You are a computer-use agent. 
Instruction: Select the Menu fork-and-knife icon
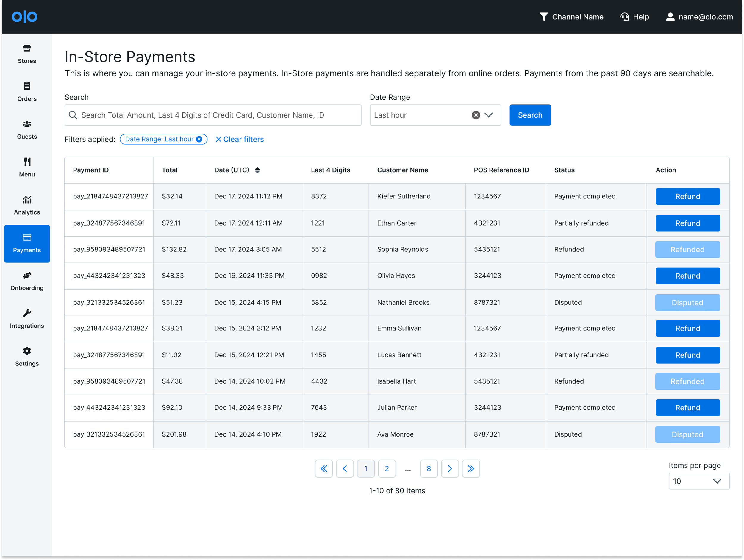[27, 162]
